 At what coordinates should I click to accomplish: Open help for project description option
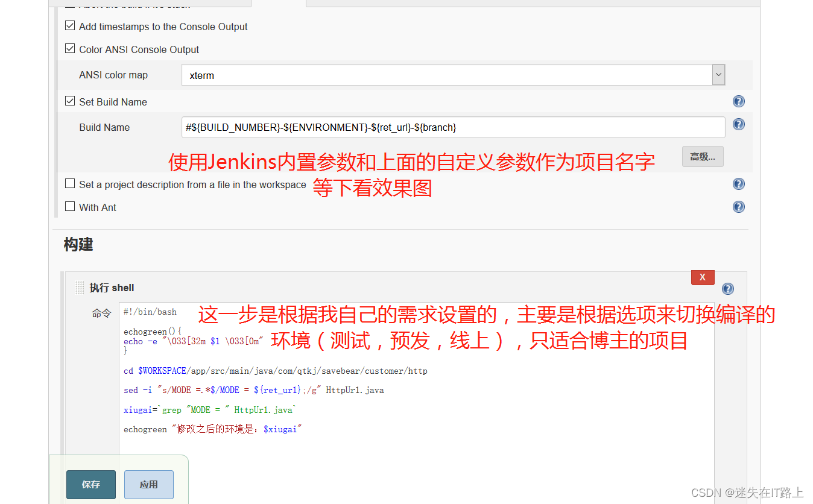tap(739, 184)
